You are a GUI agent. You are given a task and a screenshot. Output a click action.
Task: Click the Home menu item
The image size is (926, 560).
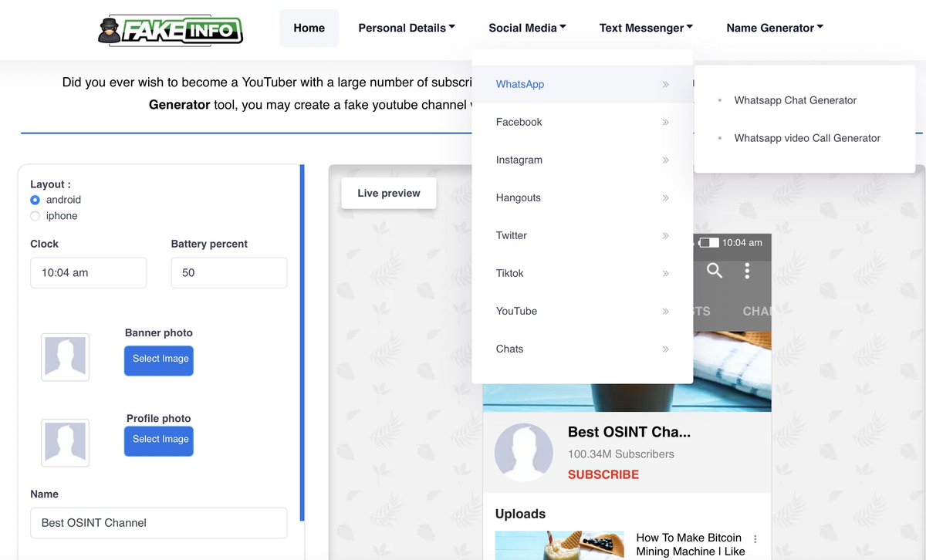pyautogui.click(x=309, y=27)
